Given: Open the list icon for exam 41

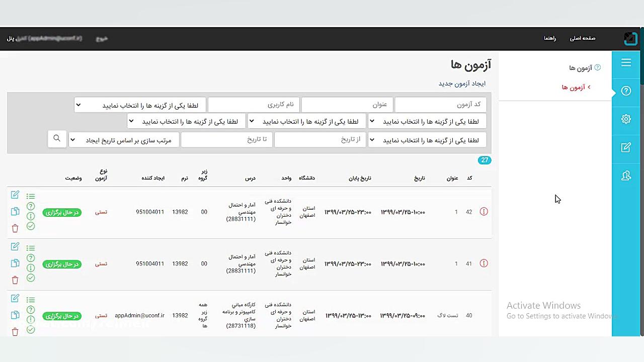Looking at the screenshot, I should [x=31, y=248].
